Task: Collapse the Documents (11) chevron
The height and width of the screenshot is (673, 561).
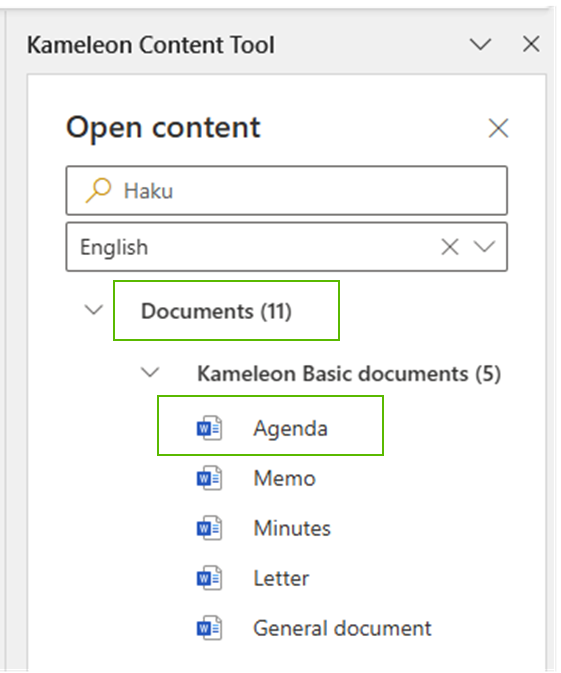Action: click(x=94, y=309)
